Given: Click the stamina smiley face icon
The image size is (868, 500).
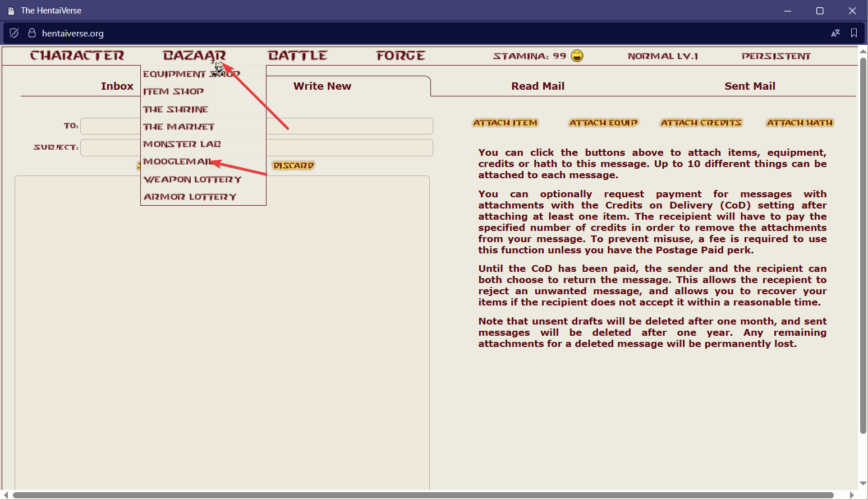Looking at the screenshot, I should (577, 55).
